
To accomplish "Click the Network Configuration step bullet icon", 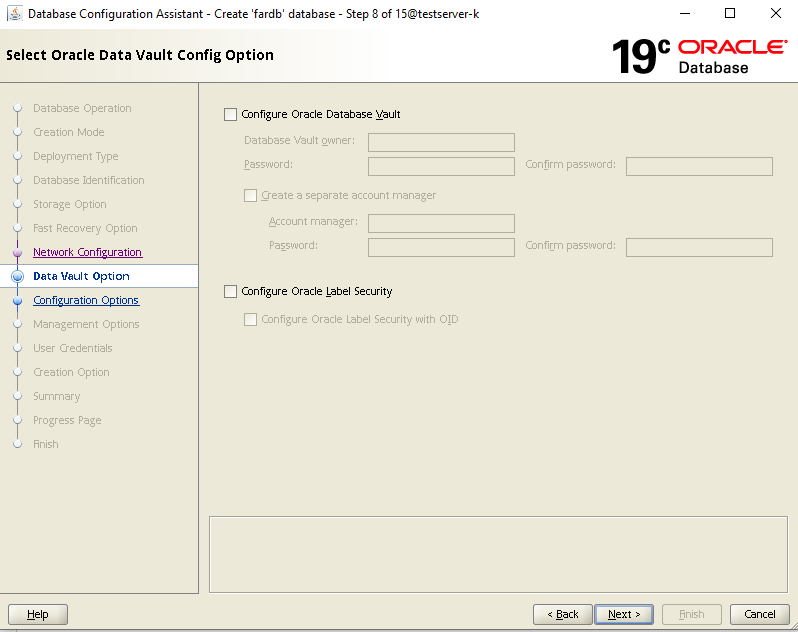I will click(17, 252).
